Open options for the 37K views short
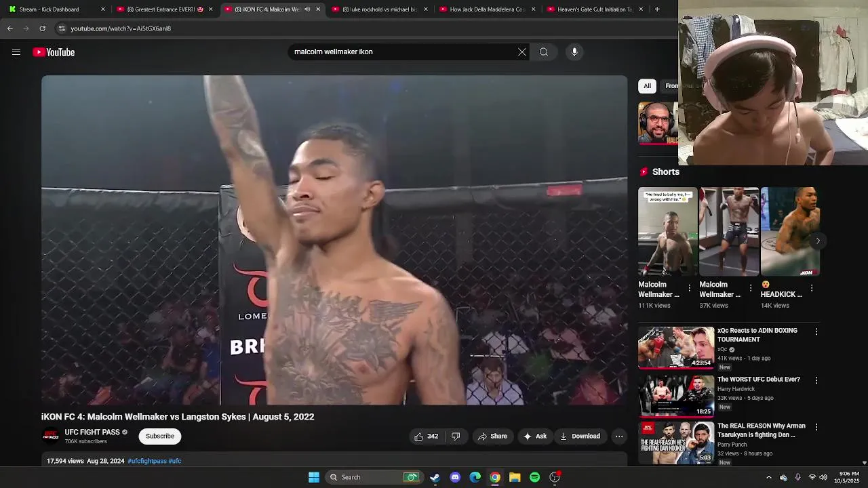 pyautogui.click(x=751, y=288)
